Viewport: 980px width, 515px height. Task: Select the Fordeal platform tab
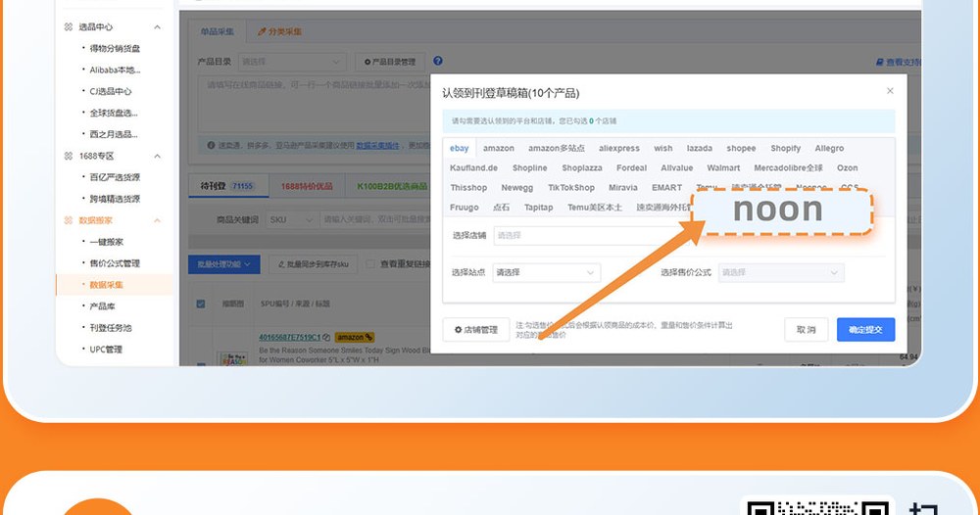point(631,168)
